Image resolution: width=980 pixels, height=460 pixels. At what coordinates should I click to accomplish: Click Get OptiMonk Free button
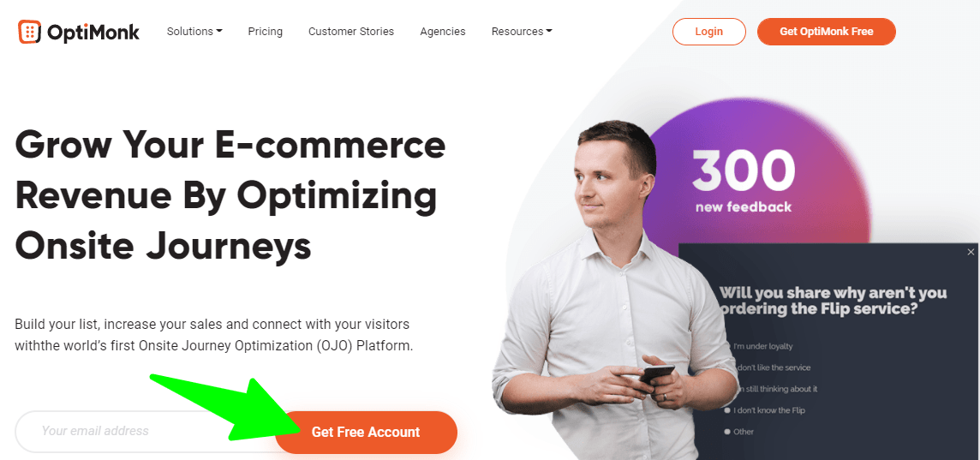827,31
